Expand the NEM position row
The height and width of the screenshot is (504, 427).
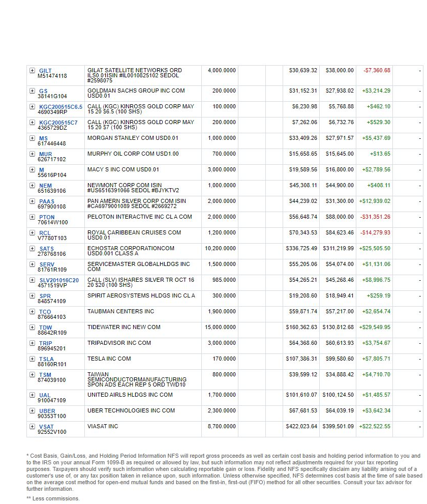coord(32,185)
